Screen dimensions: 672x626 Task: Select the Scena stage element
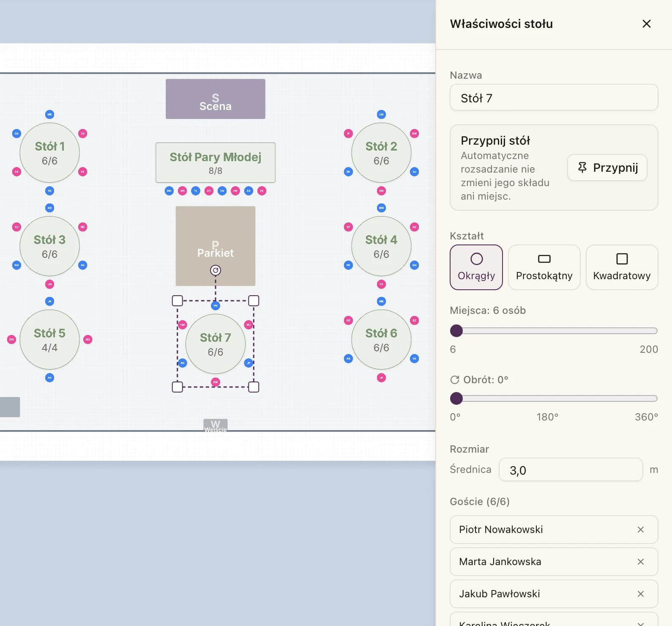[216, 99]
